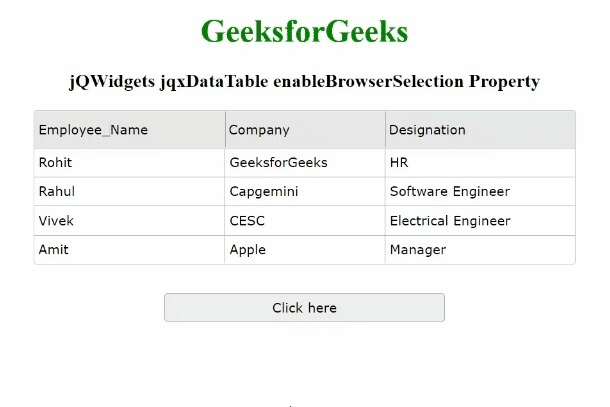Click divider between Company and Designation headers

pos(385,130)
